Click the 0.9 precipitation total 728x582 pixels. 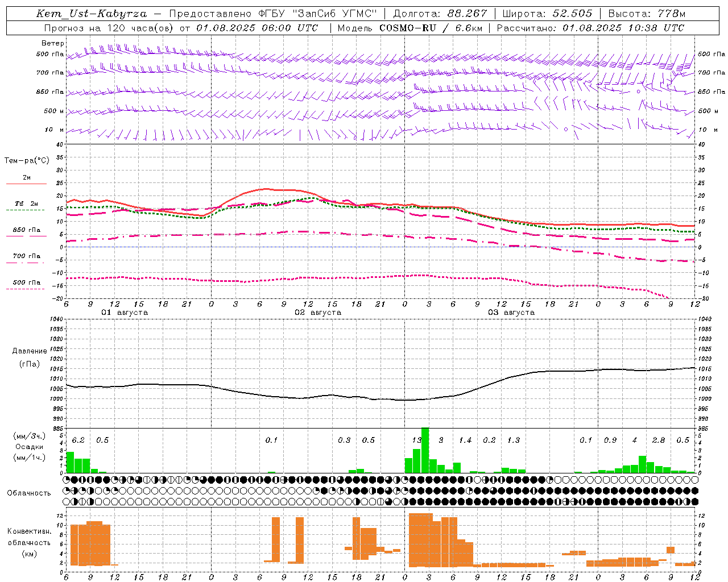tap(610, 440)
